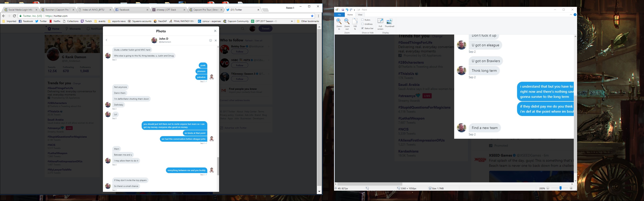Switch to the Social Media Login Info tab
This screenshot has width=644, height=201.
point(21,10)
